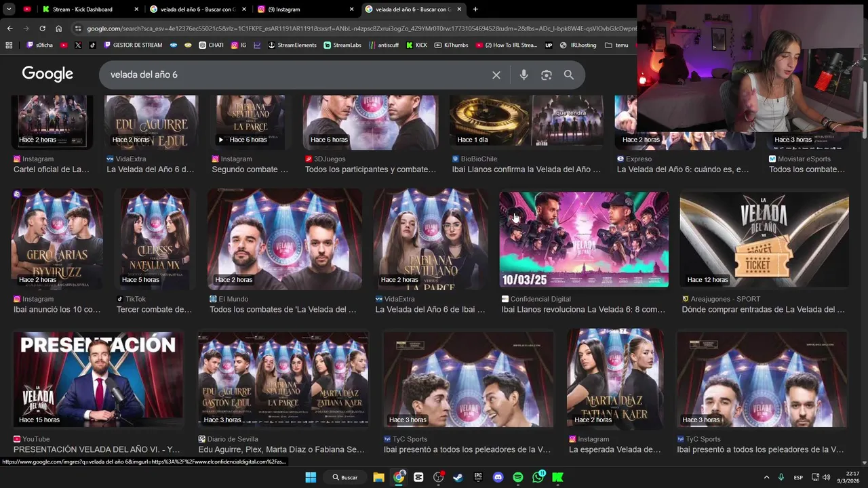Close the Instagram tab
This screenshot has width=868, height=488.
click(x=351, y=9)
